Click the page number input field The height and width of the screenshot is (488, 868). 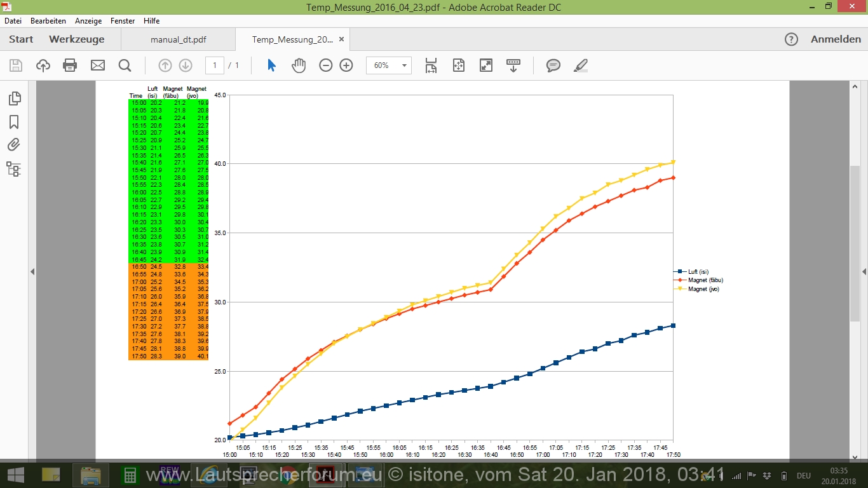215,65
